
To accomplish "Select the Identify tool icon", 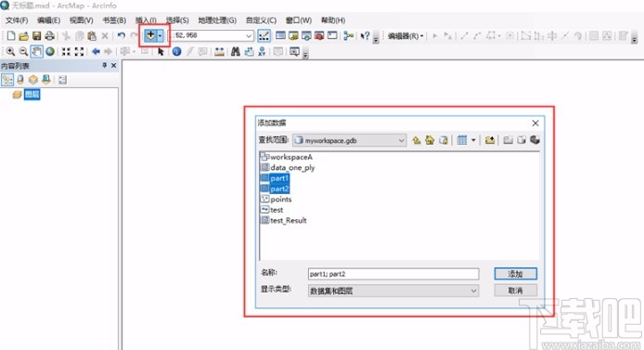I will tap(176, 52).
